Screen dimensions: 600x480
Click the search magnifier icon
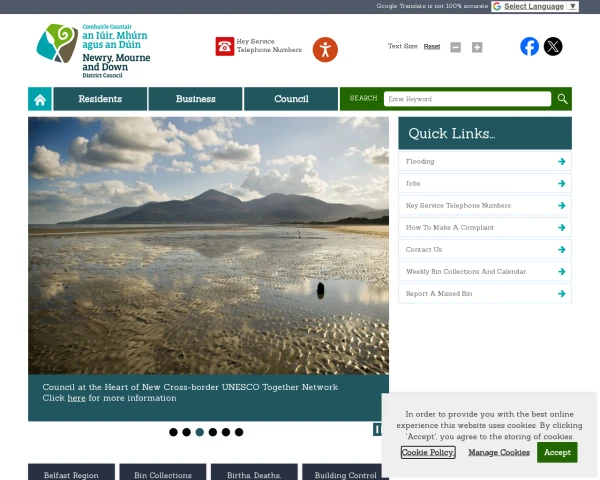point(562,99)
